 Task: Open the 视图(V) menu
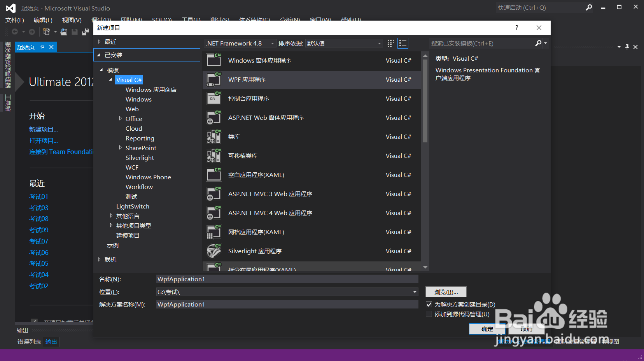[x=72, y=20]
